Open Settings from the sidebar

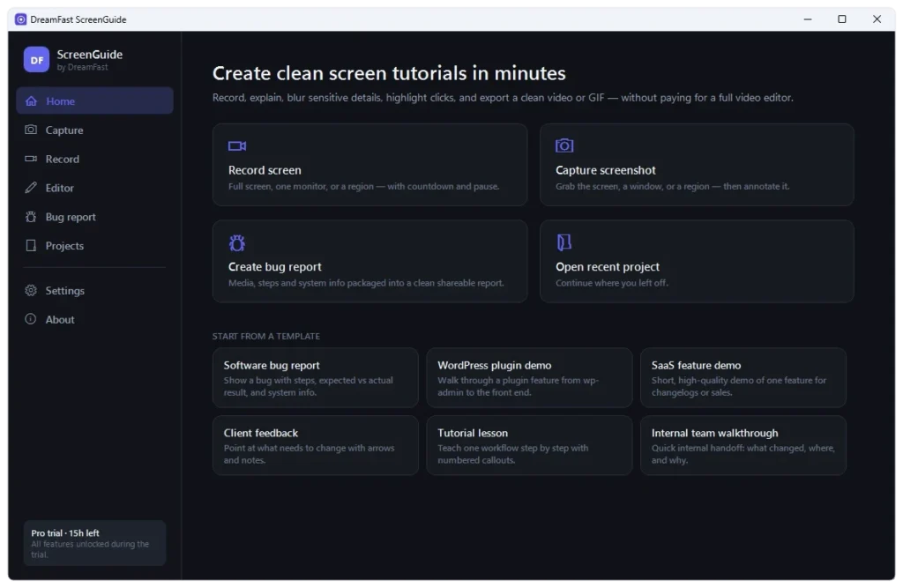(x=94, y=290)
